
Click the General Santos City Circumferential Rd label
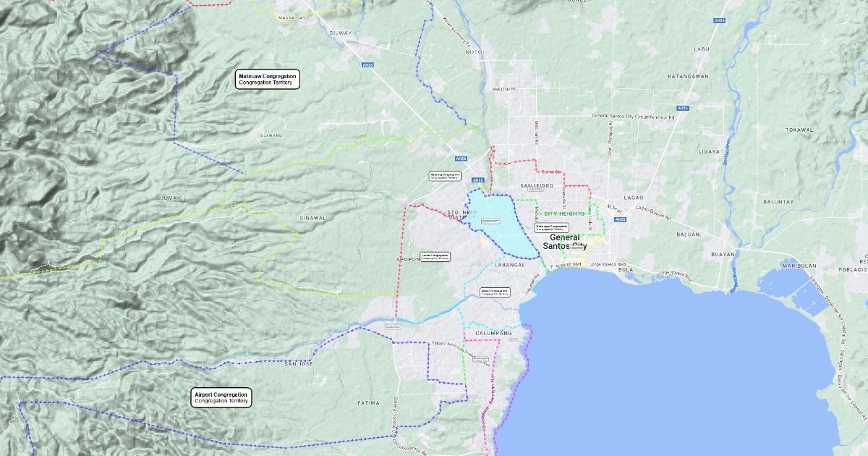tap(633, 116)
